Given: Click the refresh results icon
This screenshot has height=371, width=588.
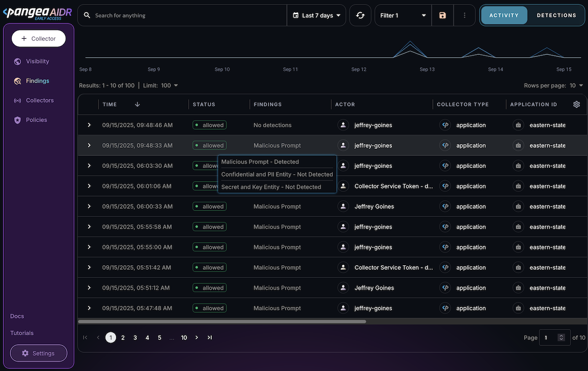Looking at the screenshot, I should (360, 16).
